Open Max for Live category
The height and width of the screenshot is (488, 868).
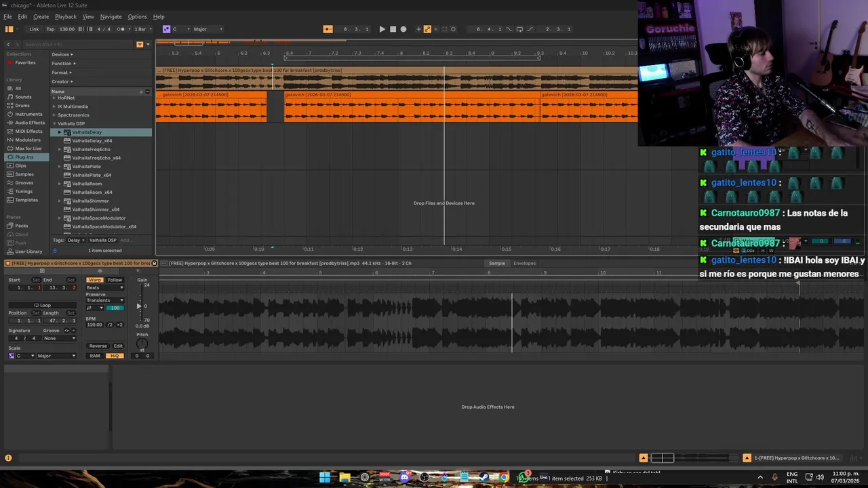tap(28, 148)
